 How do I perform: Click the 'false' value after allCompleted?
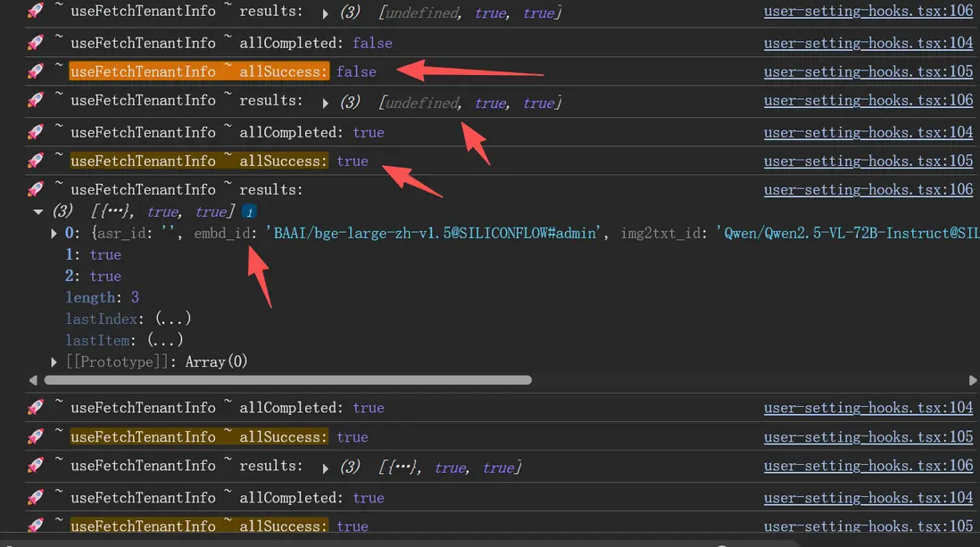pyautogui.click(x=372, y=43)
